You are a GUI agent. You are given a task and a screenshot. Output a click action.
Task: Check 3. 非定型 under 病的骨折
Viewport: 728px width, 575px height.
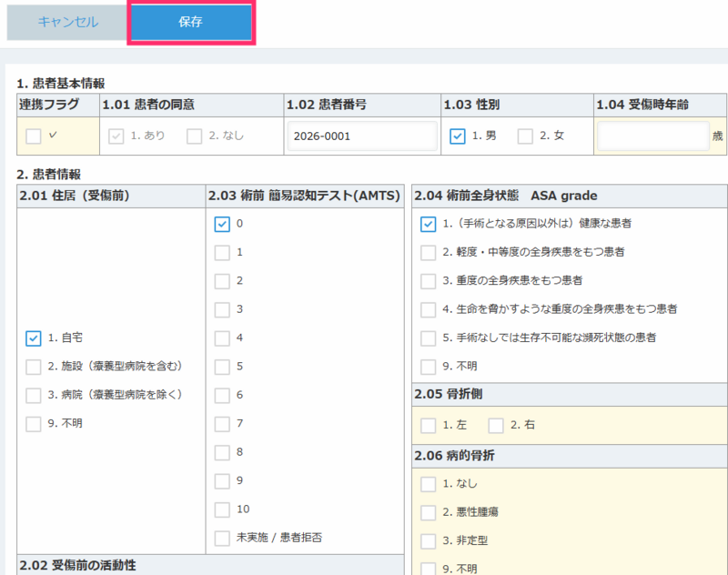click(428, 541)
